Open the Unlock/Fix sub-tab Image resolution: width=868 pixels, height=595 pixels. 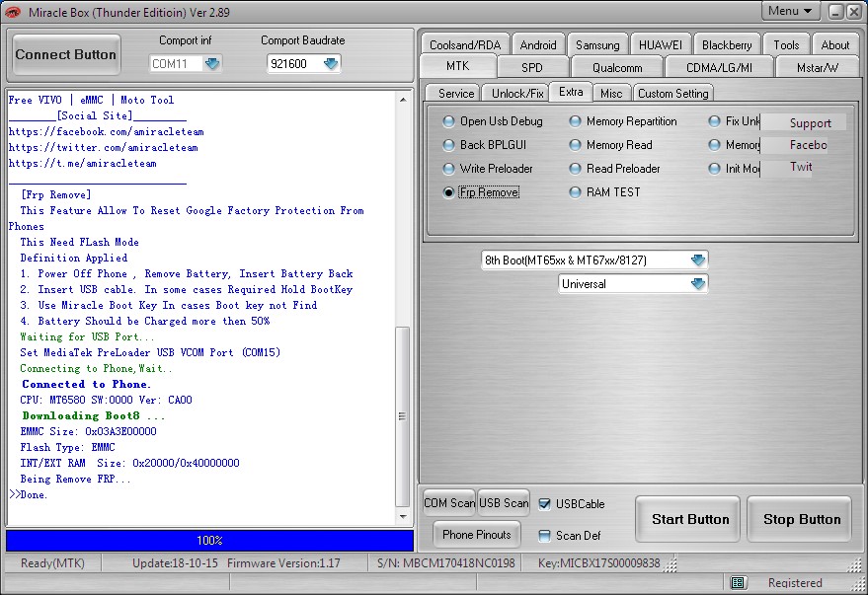[x=517, y=93]
